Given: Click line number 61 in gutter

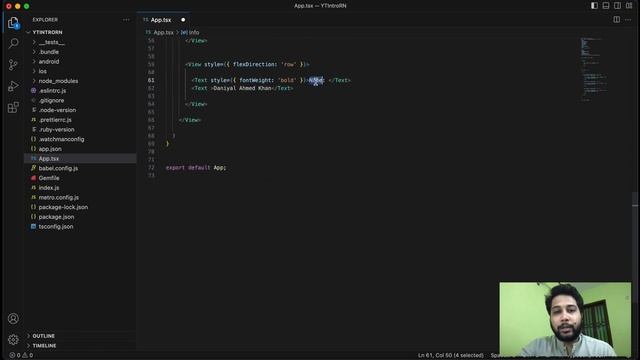Looking at the screenshot, I should [151, 80].
